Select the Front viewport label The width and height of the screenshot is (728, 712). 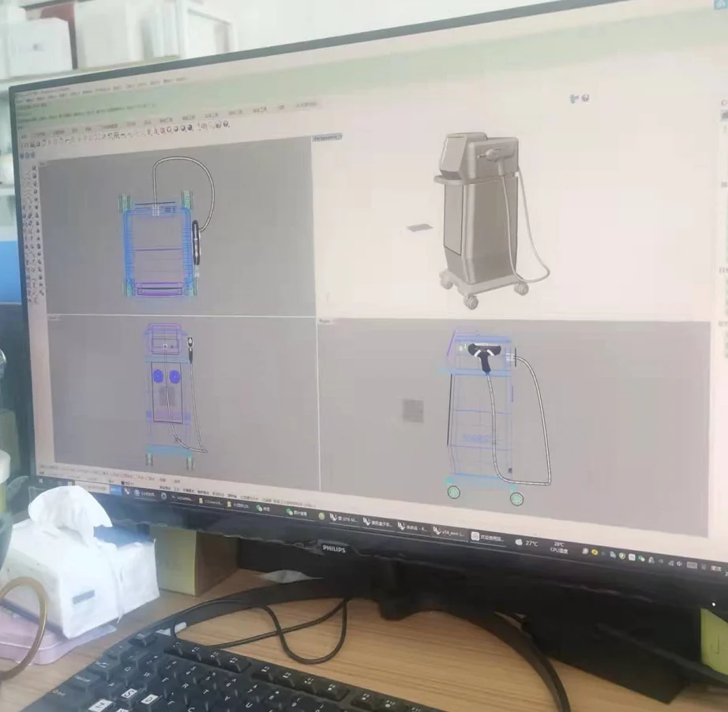(54, 318)
